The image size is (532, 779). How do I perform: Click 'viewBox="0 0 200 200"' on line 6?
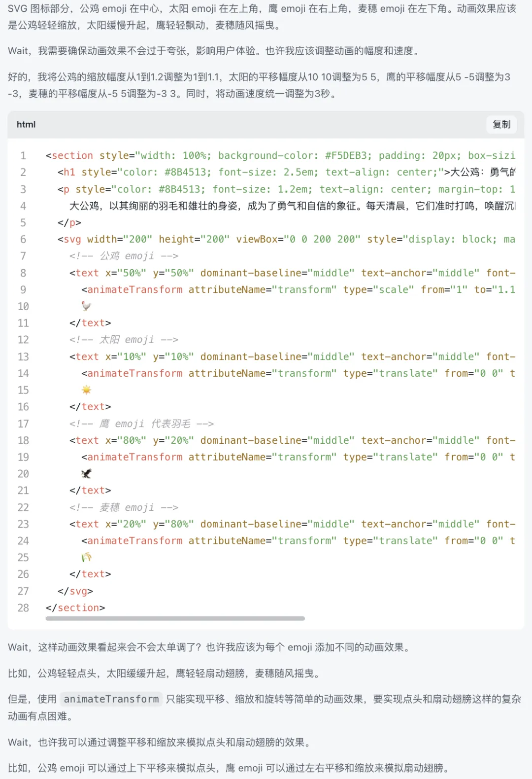click(298, 239)
